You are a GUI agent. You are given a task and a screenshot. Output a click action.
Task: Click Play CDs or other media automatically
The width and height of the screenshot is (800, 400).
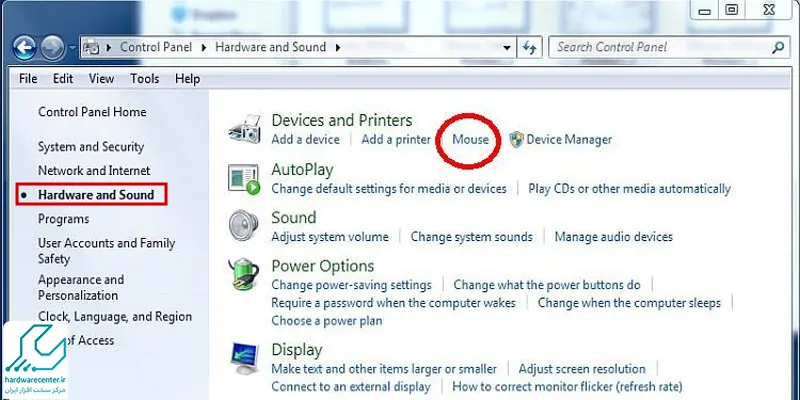pos(630,189)
